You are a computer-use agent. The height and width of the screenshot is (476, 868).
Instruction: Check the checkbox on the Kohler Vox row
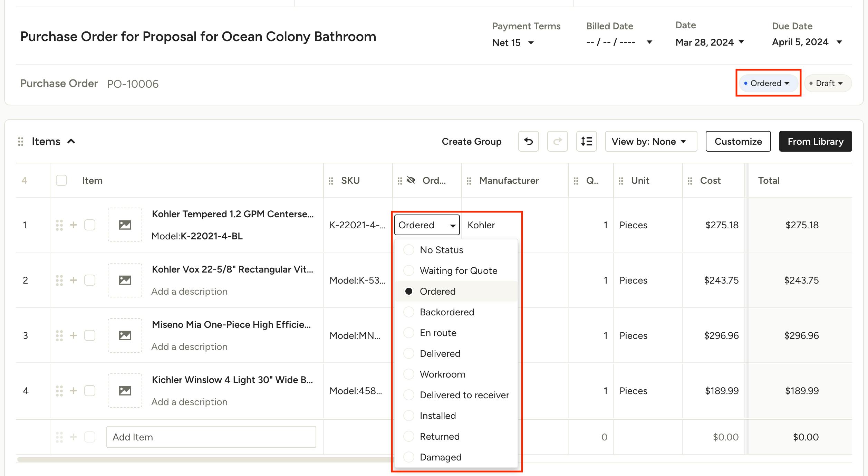click(x=90, y=280)
